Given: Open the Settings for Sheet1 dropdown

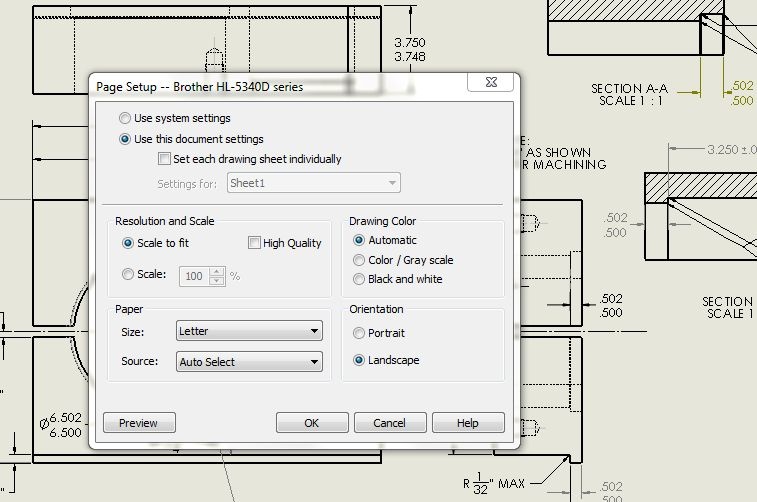Looking at the screenshot, I should pos(314,183).
